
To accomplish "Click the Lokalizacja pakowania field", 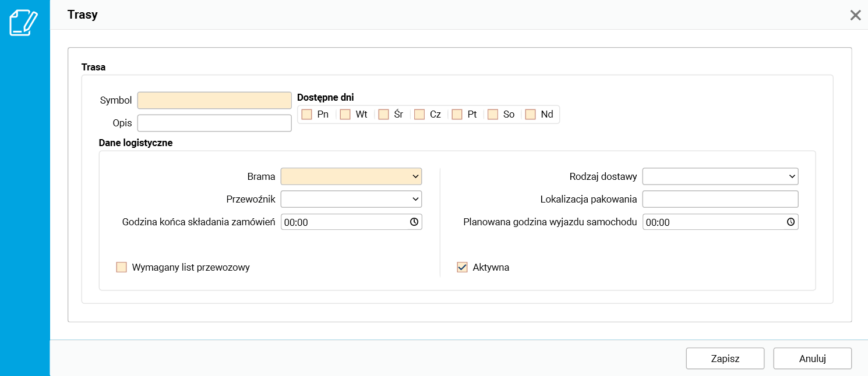I will coord(720,199).
